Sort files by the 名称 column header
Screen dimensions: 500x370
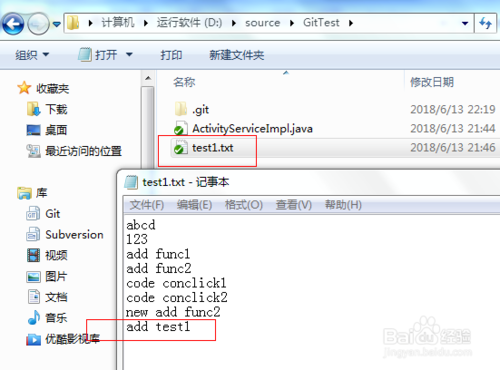coord(184,82)
